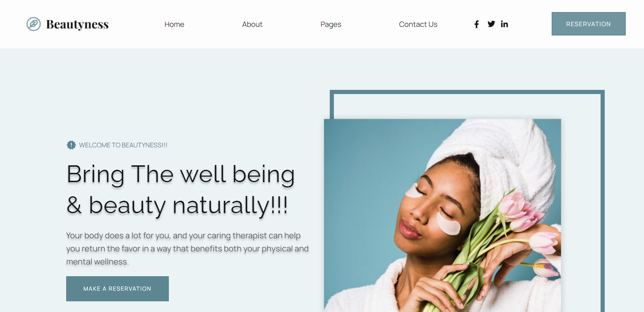Click the Beautyness wordmark in header
This screenshot has width=644, height=312.
[77, 24]
